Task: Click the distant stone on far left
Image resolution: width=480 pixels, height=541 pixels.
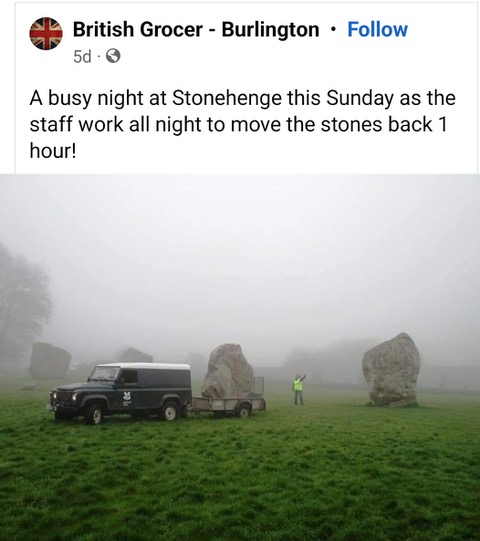Action: (x=50, y=361)
